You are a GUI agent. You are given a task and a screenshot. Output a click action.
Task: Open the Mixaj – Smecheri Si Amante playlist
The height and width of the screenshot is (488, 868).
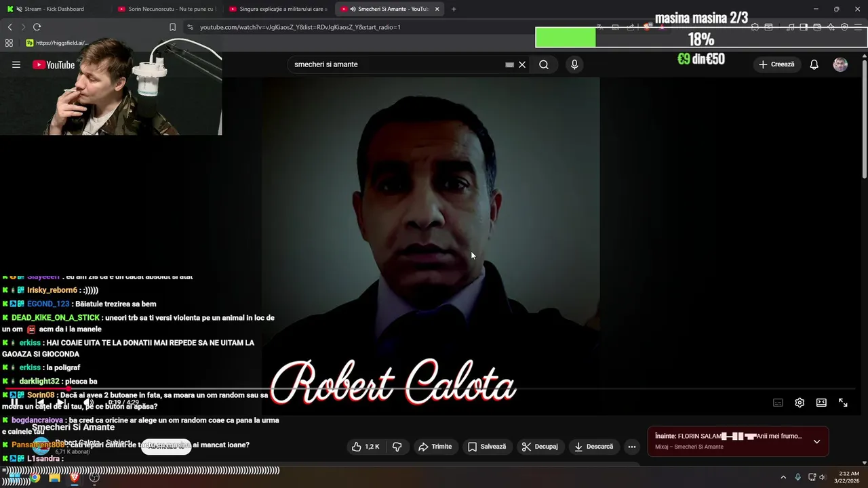point(689,447)
